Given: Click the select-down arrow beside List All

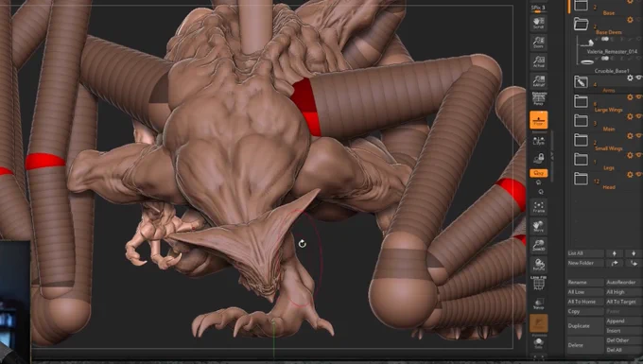Looking at the screenshot, I should pos(634,253).
